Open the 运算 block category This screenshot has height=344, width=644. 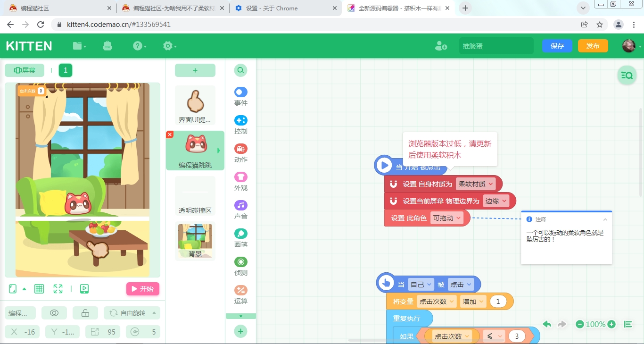pos(241,294)
